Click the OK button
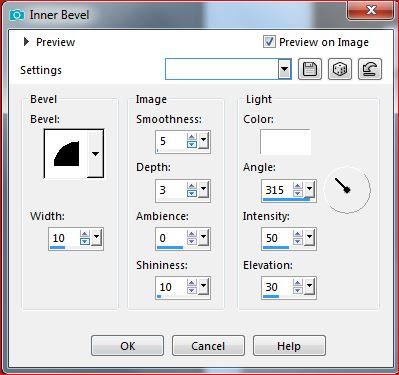399x375 pixels. pyautogui.click(x=128, y=346)
